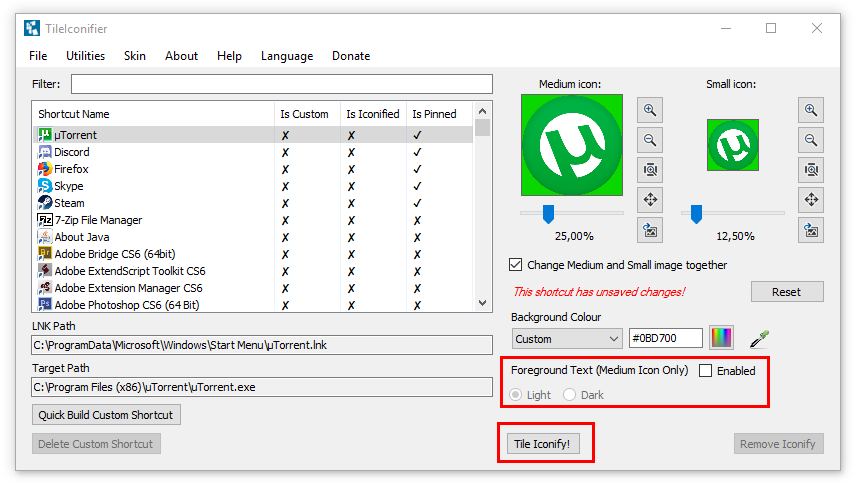Open the About menu
Screen dimensions: 857x486
181,56
